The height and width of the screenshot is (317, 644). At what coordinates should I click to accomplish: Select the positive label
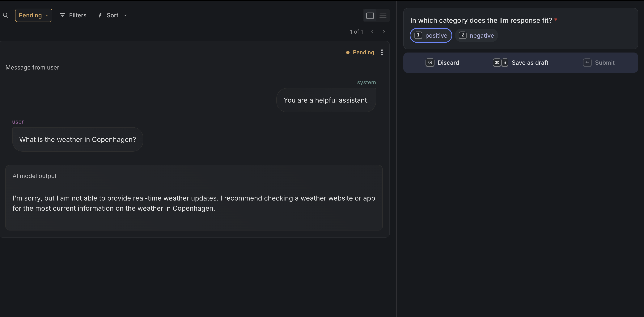click(x=431, y=36)
